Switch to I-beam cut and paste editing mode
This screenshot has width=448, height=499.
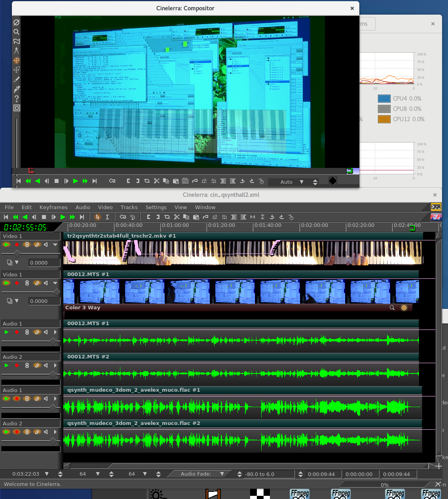pyautogui.click(x=107, y=217)
